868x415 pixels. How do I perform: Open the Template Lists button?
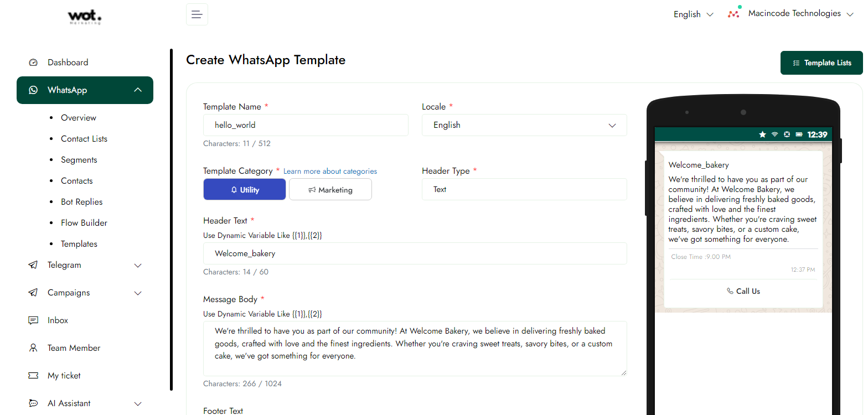pos(821,63)
